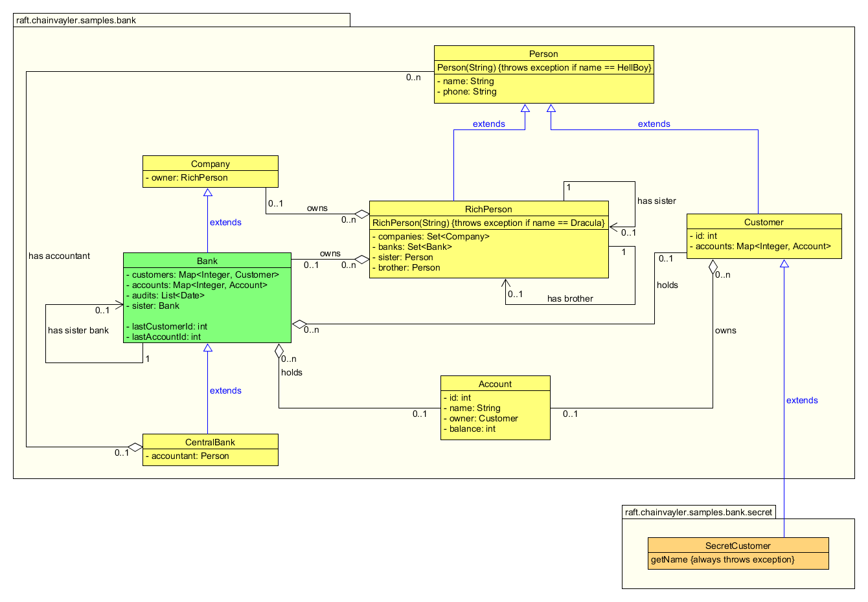Click the inheritance arrowhead above RichPerson
Image resolution: width=868 pixels, height=602 pixels.
point(525,109)
